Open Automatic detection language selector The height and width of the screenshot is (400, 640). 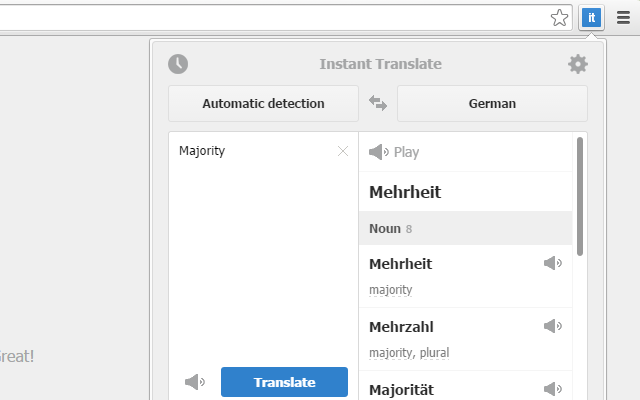point(263,103)
